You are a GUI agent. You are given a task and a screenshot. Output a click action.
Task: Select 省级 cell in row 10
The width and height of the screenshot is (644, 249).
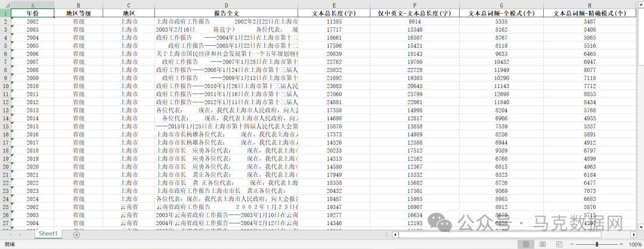coord(79,86)
